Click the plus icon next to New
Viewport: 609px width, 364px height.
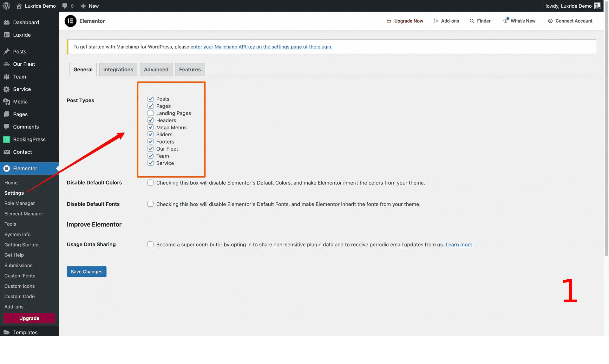83,6
